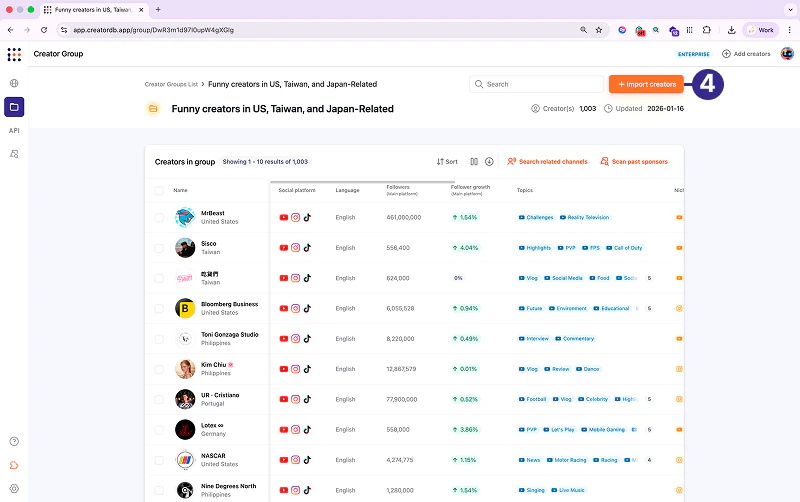Open the Creator Group folder icon in sidebar
The height and width of the screenshot is (502, 800).
tap(14, 107)
